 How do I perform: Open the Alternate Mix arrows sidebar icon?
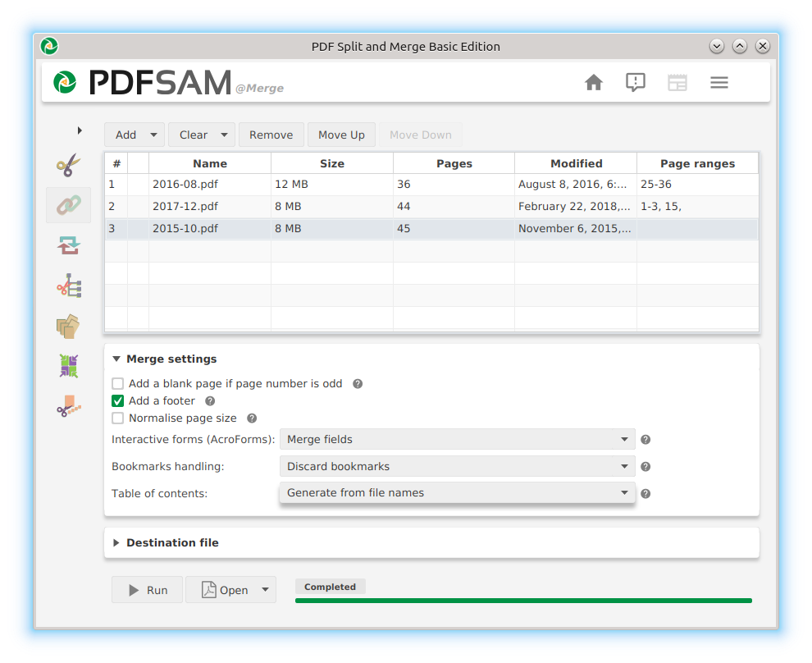pos(68,245)
